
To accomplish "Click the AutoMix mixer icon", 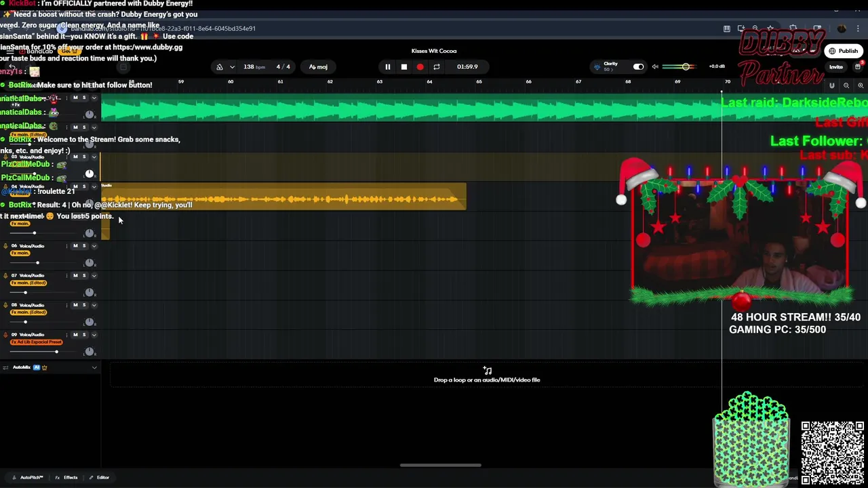I will (6, 367).
